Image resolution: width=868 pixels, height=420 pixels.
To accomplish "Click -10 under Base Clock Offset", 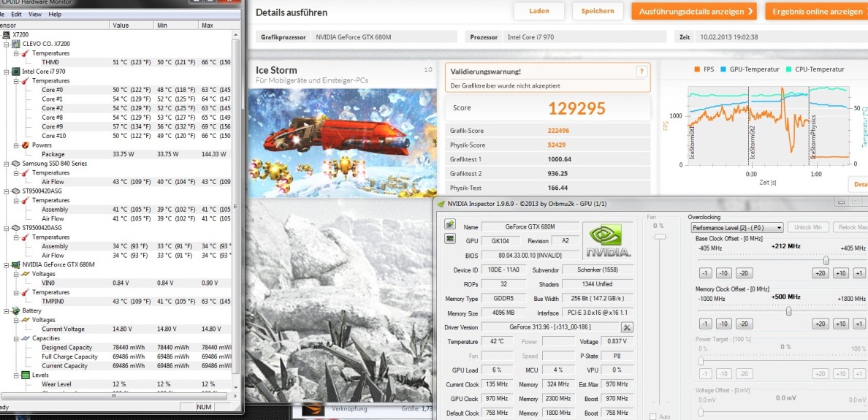I will point(724,273).
